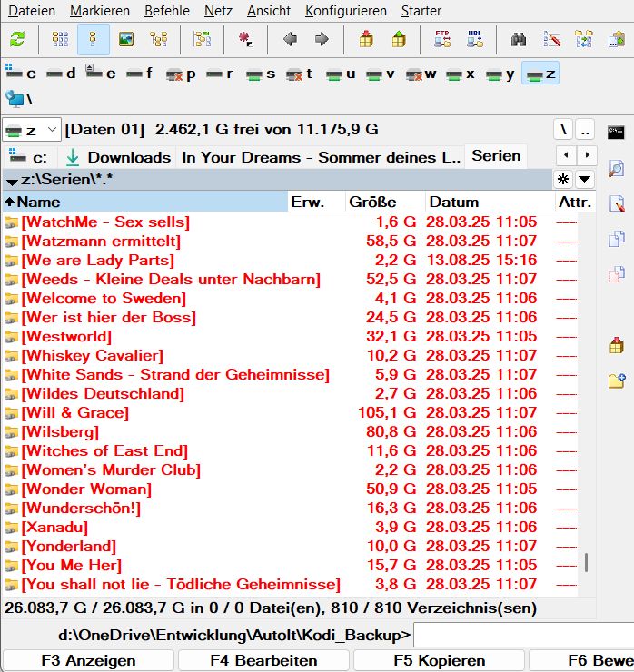
Task: Select drive r in drive bar
Action: point(220,74)
